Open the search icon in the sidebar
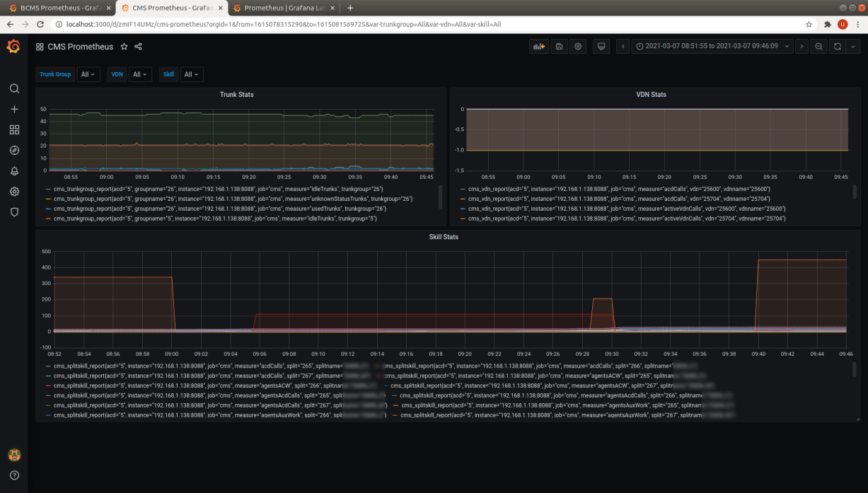Screen dimensions: 868x493 pos(14,88)
